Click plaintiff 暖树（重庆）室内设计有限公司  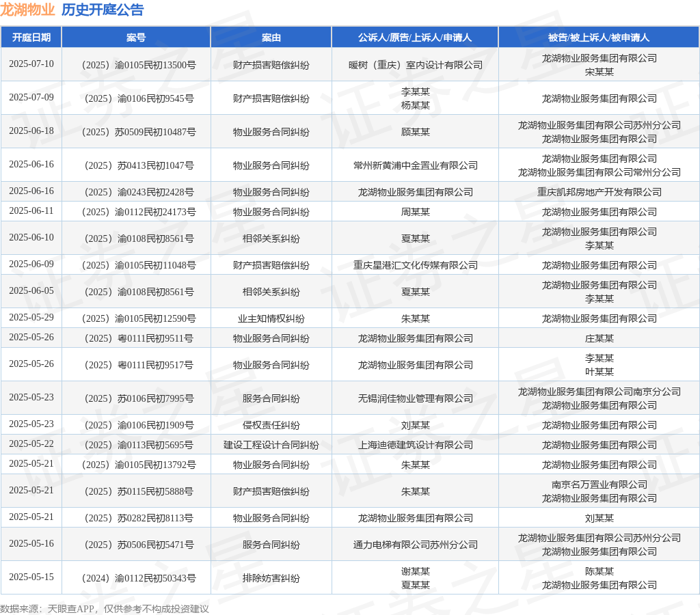point(415,65)
